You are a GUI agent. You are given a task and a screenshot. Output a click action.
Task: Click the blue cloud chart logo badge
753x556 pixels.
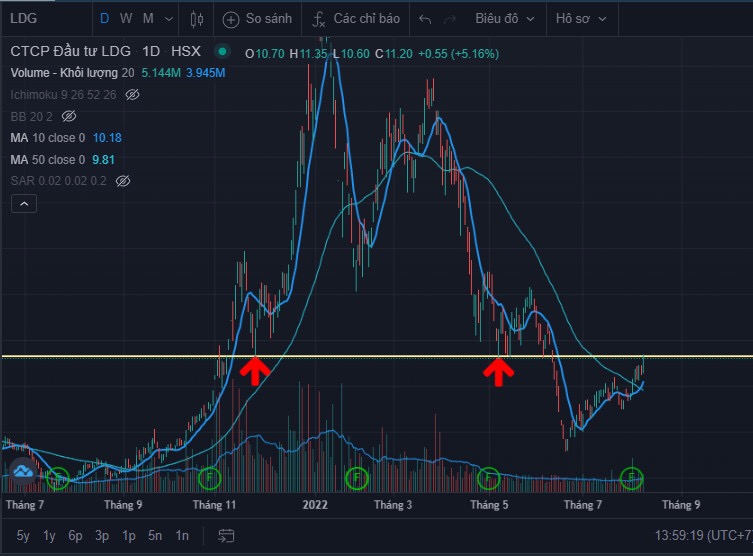coord(23,471)
